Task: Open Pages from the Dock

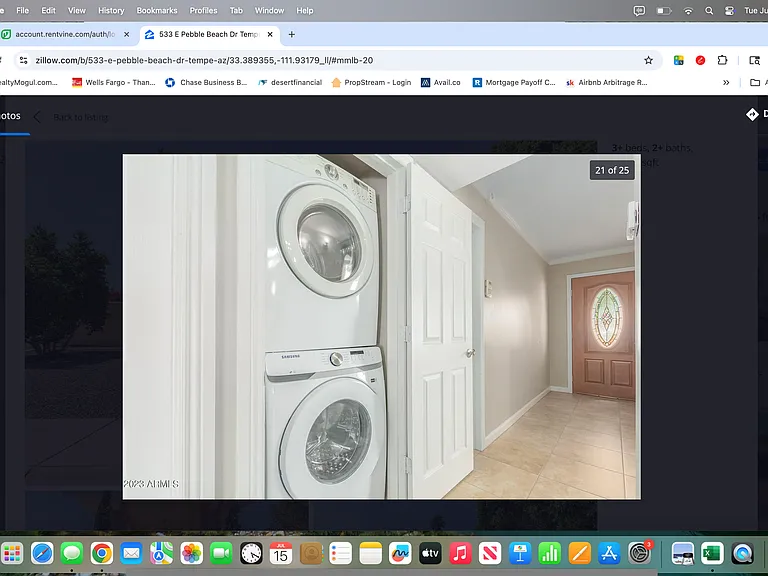Action: pyautogui.click(x=579, y=553)
